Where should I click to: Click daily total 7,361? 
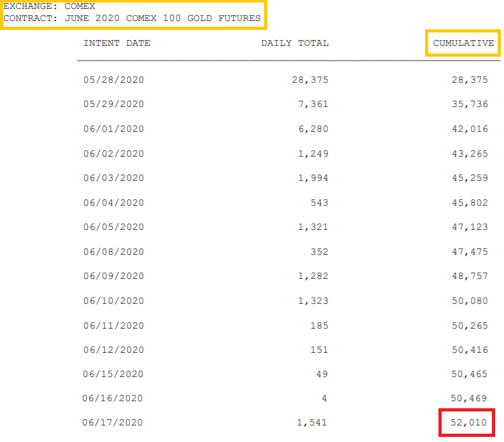click(x=313, y=104)
